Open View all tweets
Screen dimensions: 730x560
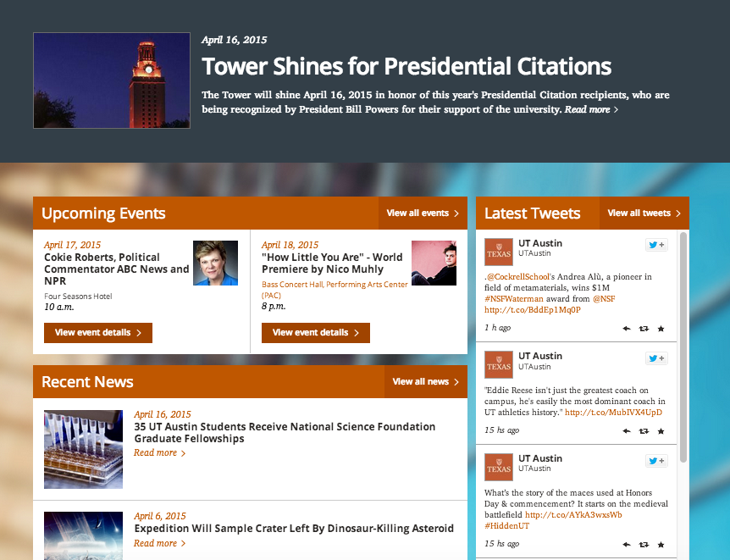(x=644, y=213)
